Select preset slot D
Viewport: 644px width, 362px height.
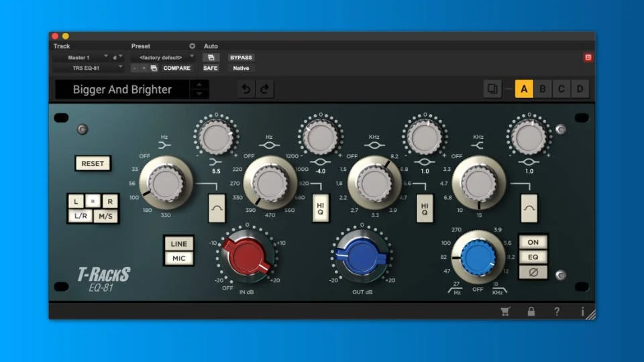[580, 88]
